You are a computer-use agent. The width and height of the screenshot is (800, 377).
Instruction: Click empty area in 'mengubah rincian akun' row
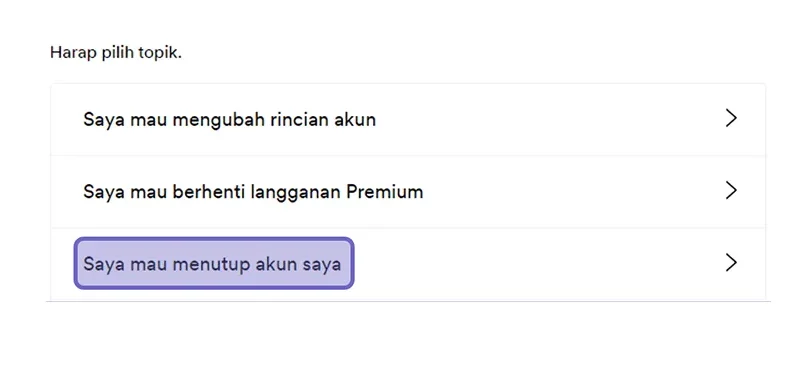point(551,119)
